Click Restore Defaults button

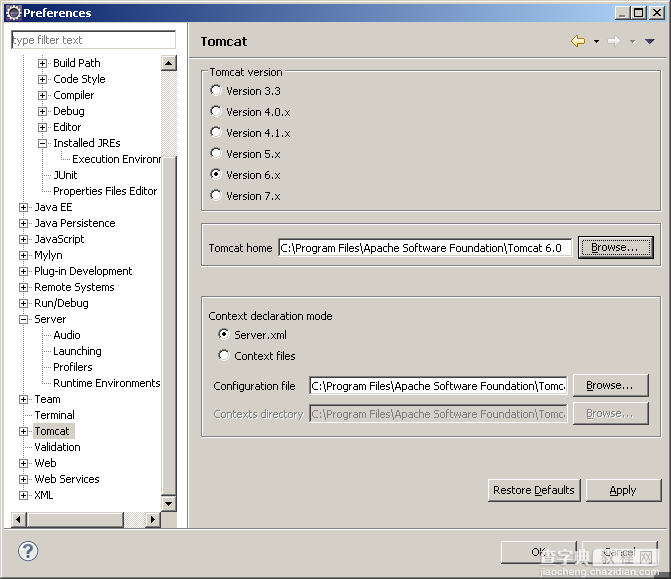pyautogui.click(x=534, y=490)
